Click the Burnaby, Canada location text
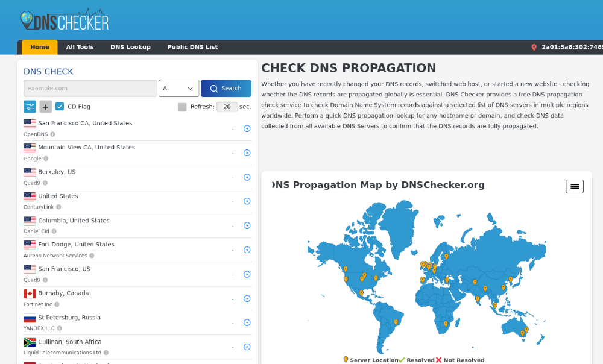The height and width of the screenshot is (364, 603). coord(63,293)
